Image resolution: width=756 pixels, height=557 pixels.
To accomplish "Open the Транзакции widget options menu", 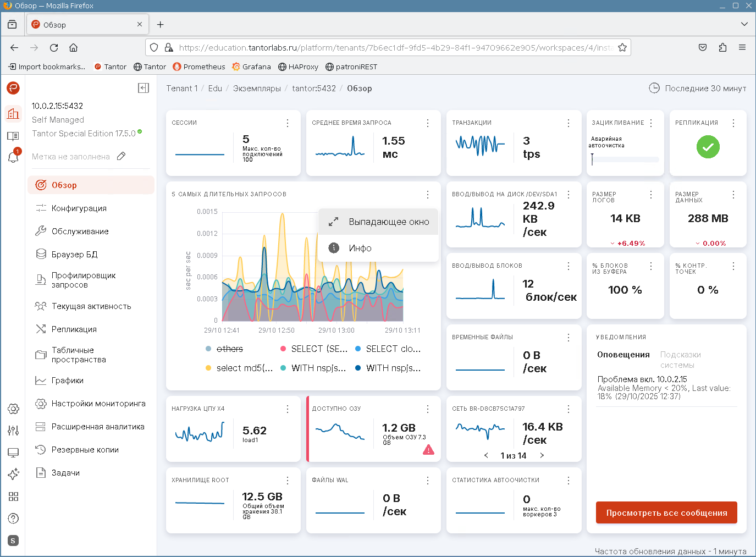I will 568,123.
